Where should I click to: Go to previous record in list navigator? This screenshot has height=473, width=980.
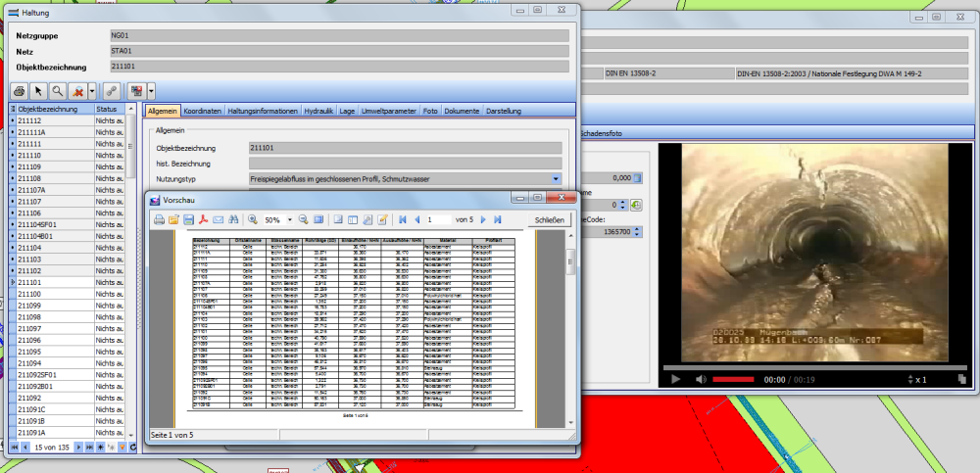[25, 448]
